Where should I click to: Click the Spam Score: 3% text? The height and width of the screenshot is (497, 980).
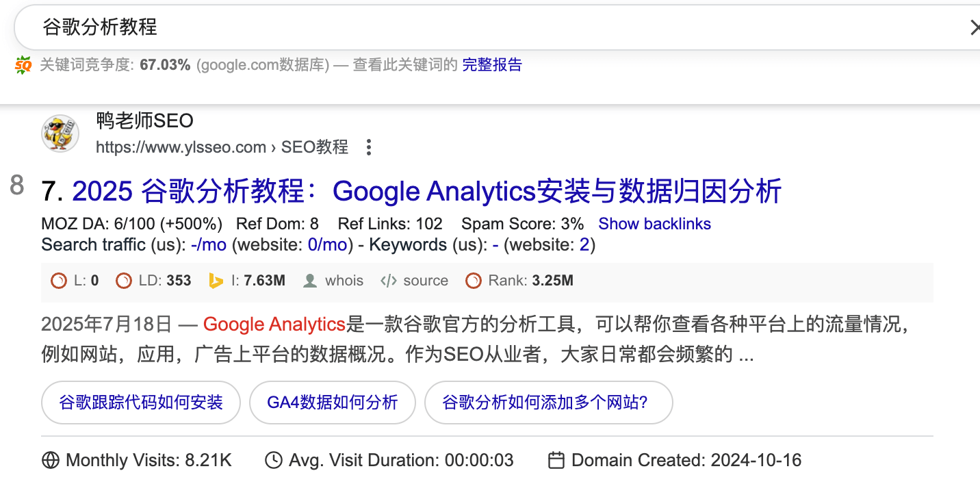(523, 224)
